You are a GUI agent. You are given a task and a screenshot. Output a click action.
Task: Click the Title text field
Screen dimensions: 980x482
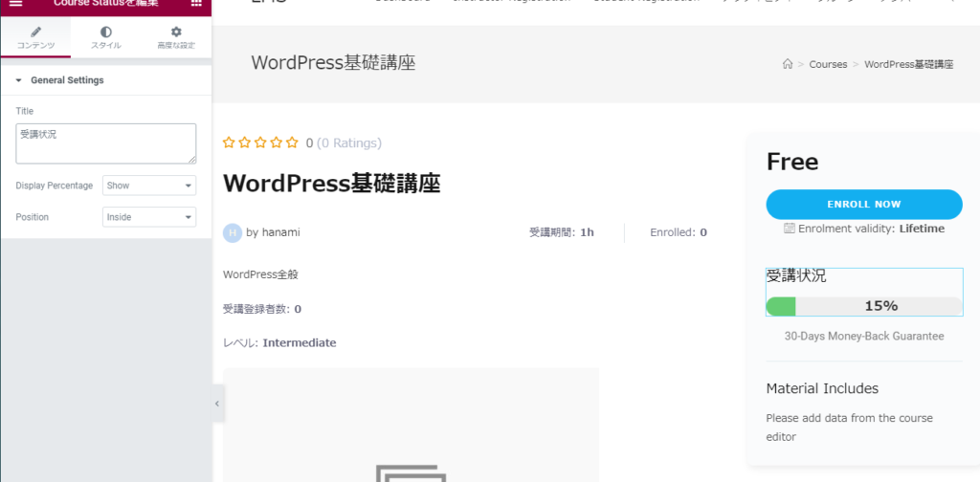tap(105, 143)
